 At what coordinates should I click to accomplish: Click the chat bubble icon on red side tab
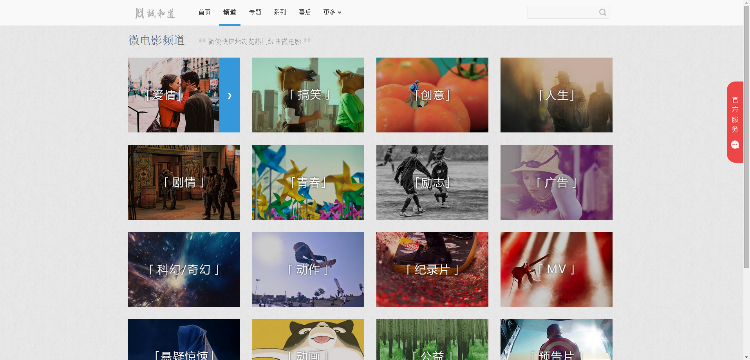click(735, 145)
